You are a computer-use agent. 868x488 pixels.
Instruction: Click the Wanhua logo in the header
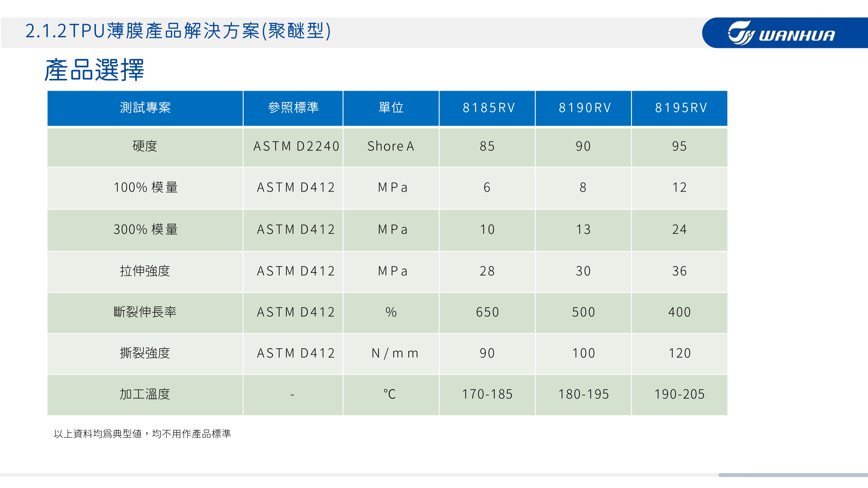pos(781,33)
